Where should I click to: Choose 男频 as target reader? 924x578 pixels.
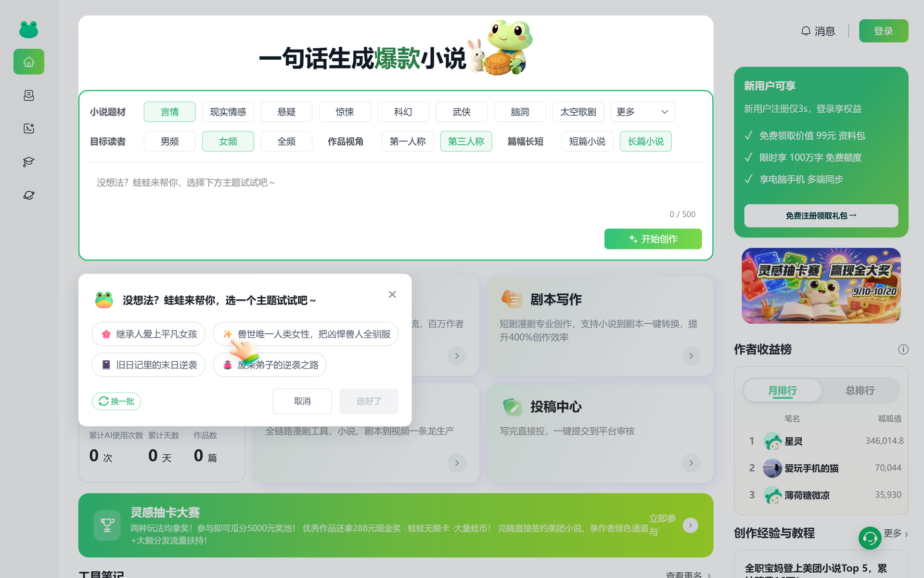click(169, 142)
